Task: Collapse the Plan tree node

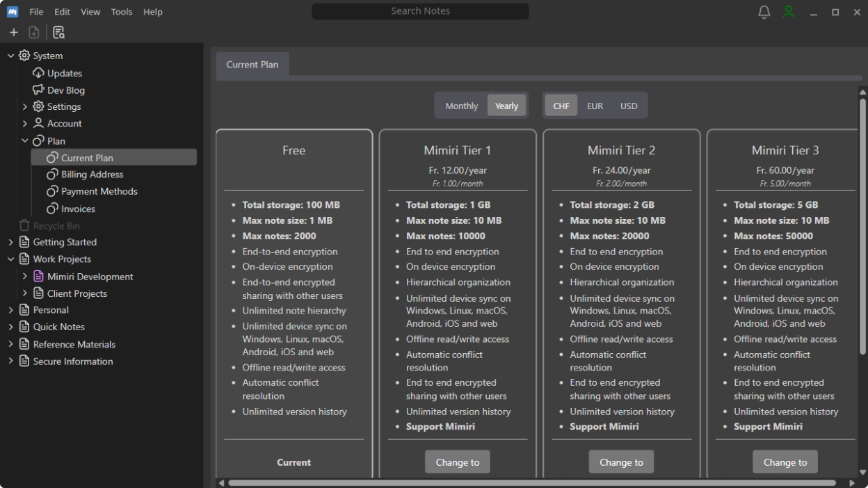Action: [x=25, y=140]
